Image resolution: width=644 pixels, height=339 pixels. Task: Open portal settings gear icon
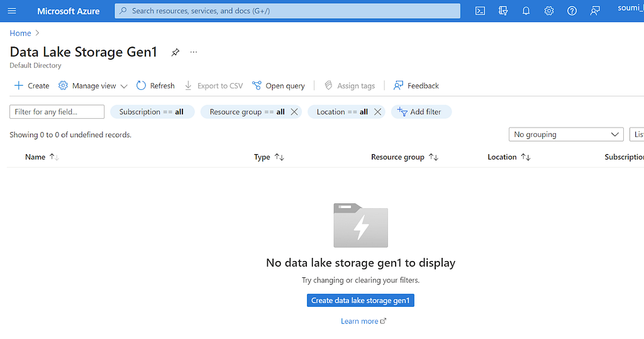point(549,11)
